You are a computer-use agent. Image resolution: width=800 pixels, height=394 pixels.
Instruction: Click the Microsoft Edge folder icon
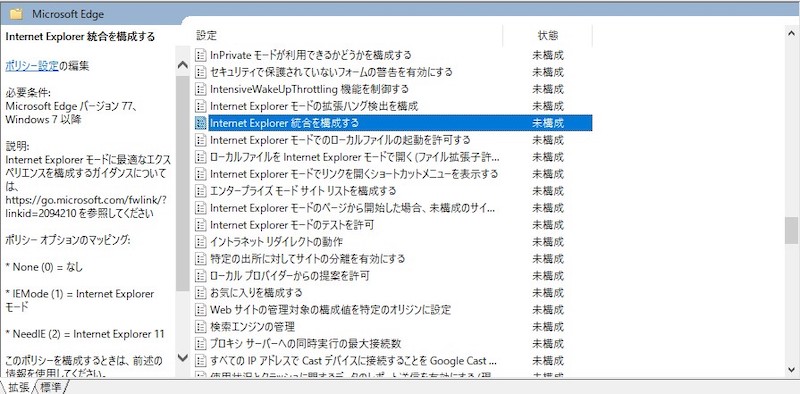(x=16, y=14)
